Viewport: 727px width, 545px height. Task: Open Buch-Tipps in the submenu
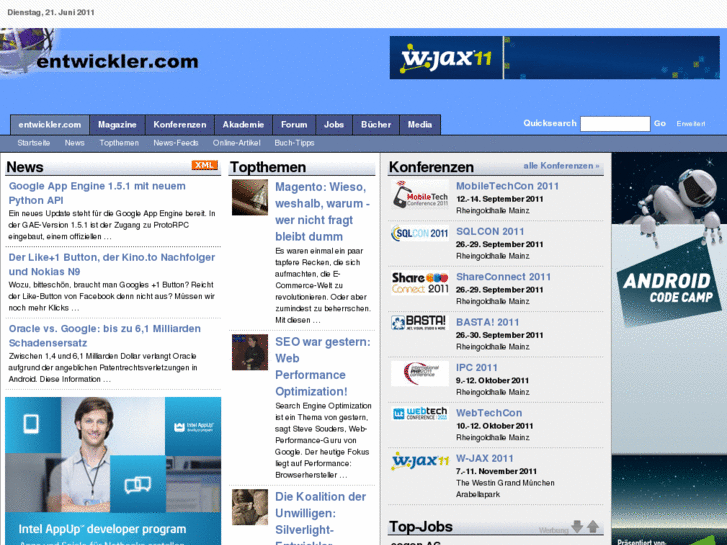pos(294,143)
